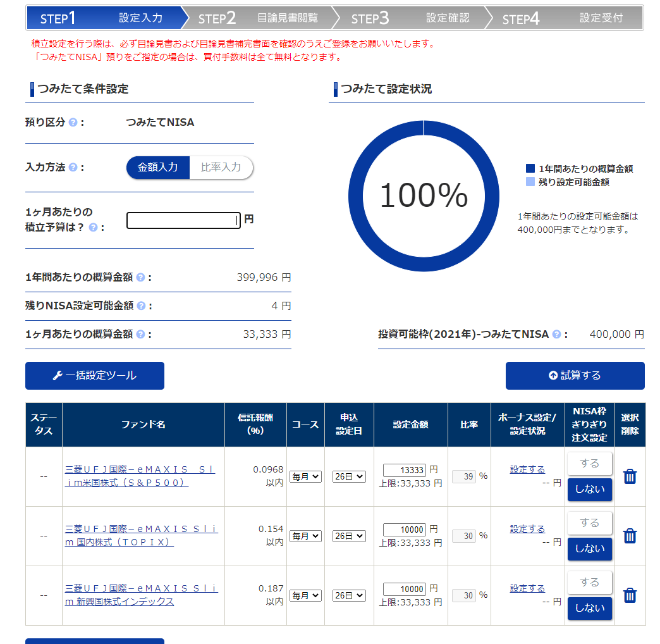Open 26日 date dropdown for S&P500 fund
Image resolution: width=660 pixels, height=644 pixels.
pos(349,477)
